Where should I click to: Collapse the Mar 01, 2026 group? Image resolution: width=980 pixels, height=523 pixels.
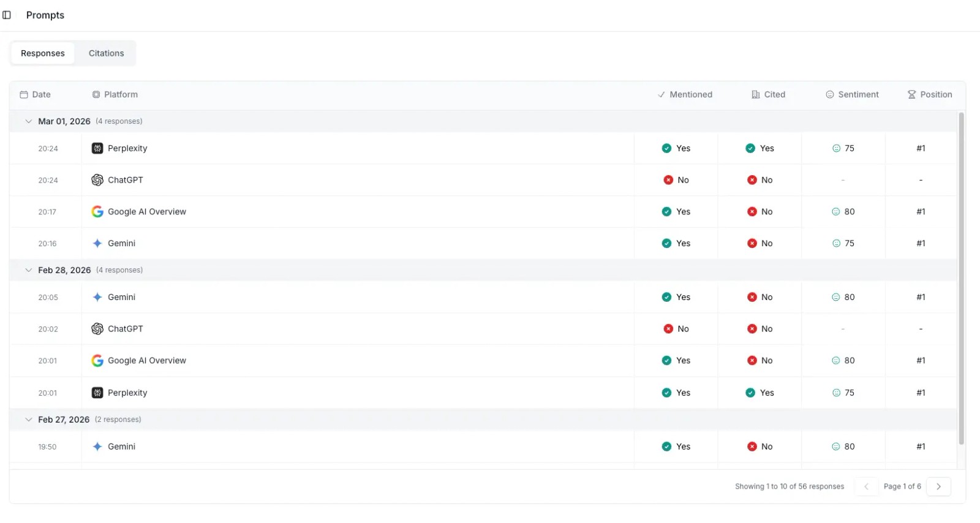tap(29, 121)
